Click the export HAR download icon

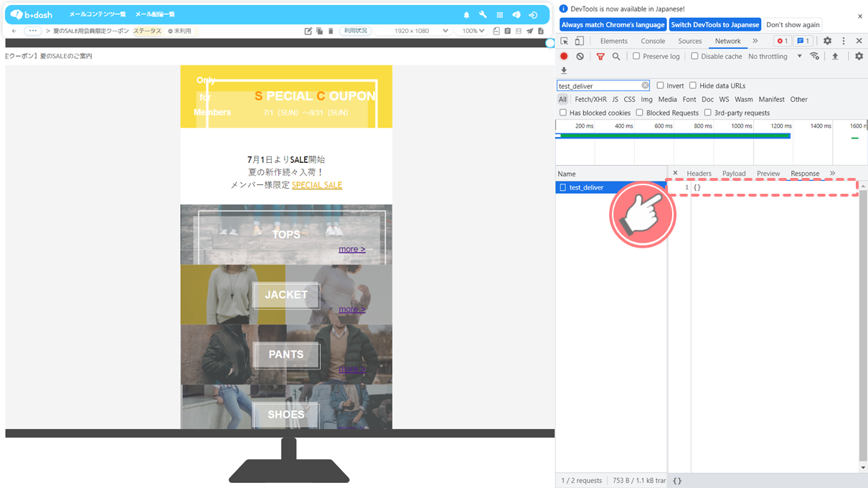(x=564, y=70)
